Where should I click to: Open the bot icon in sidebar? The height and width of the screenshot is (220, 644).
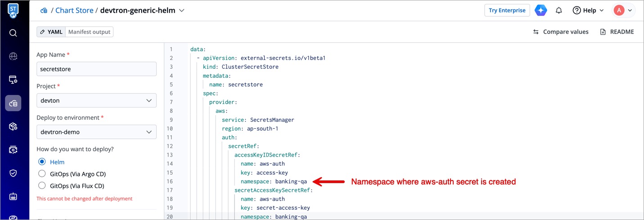(x=13, y=197)
